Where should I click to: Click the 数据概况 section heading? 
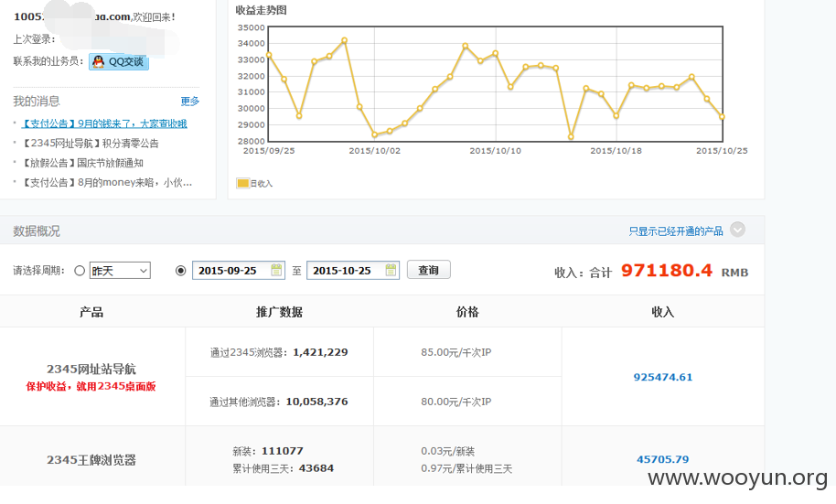[37, 231]
